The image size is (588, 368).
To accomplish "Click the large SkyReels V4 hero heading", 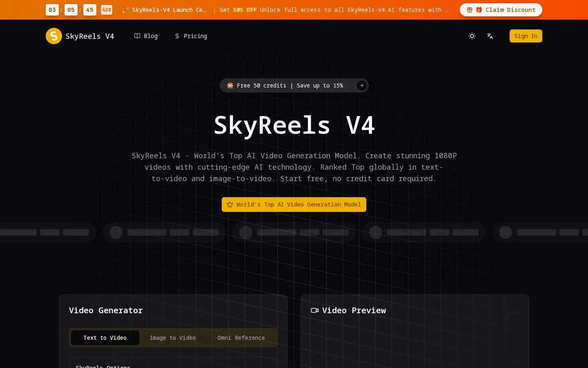I will (x=294, y=125).
